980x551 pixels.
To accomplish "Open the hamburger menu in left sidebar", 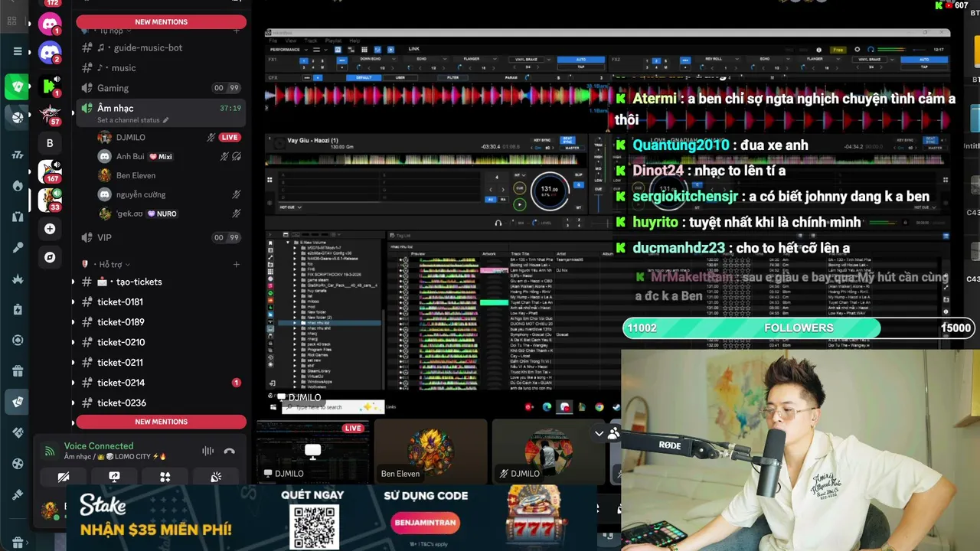I will [18, 51].
